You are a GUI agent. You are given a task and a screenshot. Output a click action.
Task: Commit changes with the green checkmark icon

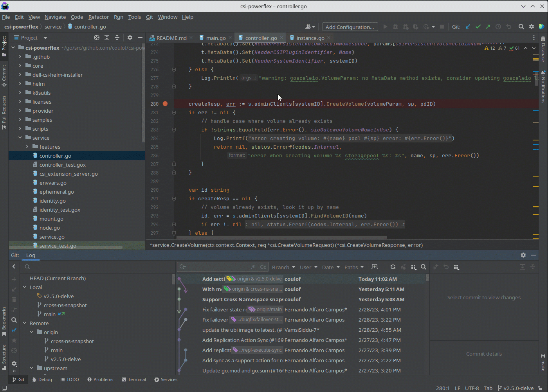point(478,27)
